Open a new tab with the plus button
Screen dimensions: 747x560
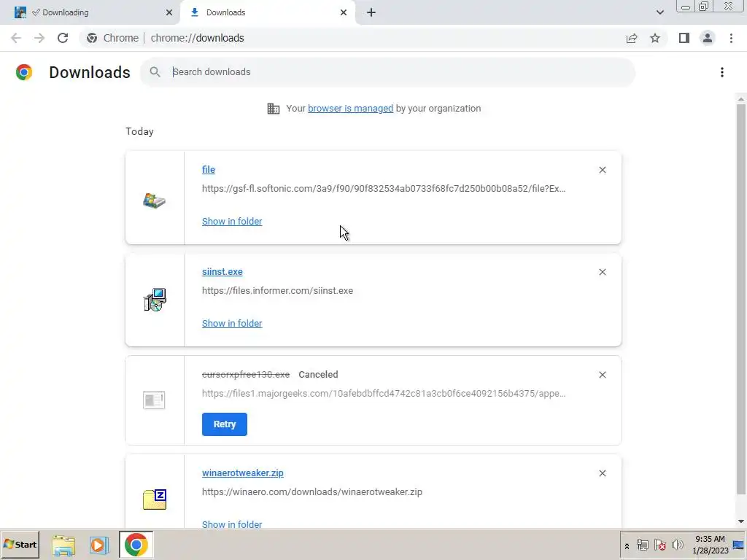click(x=371, y=12)
